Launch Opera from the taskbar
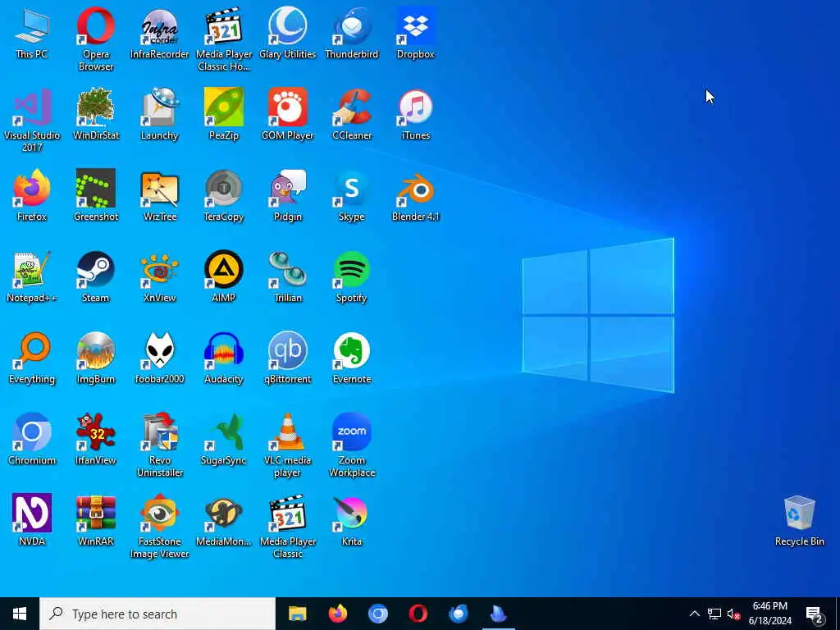This screenshot has height=630, width=840. tap(418, 614)
